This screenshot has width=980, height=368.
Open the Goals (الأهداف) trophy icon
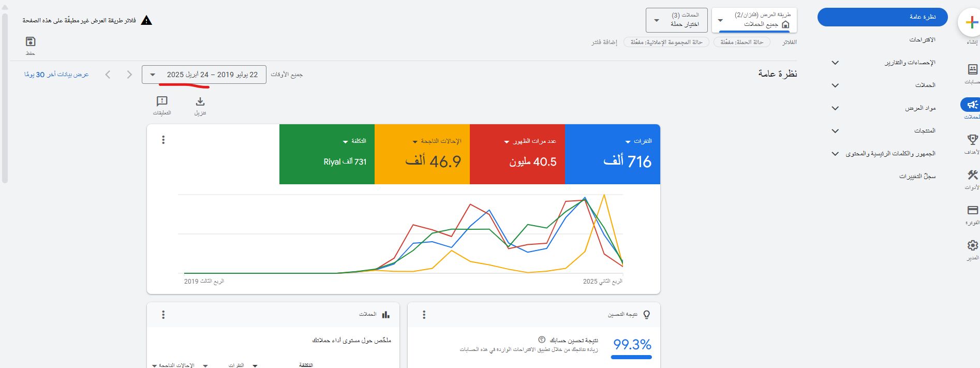point(972,140)
